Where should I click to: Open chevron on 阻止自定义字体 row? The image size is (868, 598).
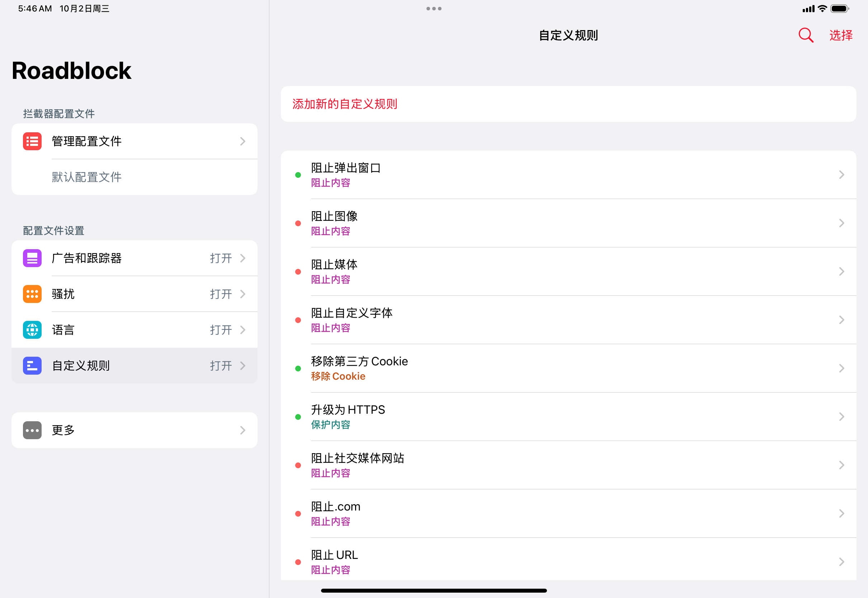tap(841, 319)
